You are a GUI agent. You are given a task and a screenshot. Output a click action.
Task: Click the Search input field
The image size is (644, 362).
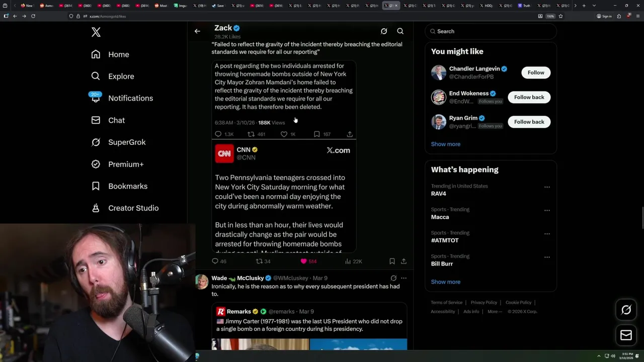point(491,31)
